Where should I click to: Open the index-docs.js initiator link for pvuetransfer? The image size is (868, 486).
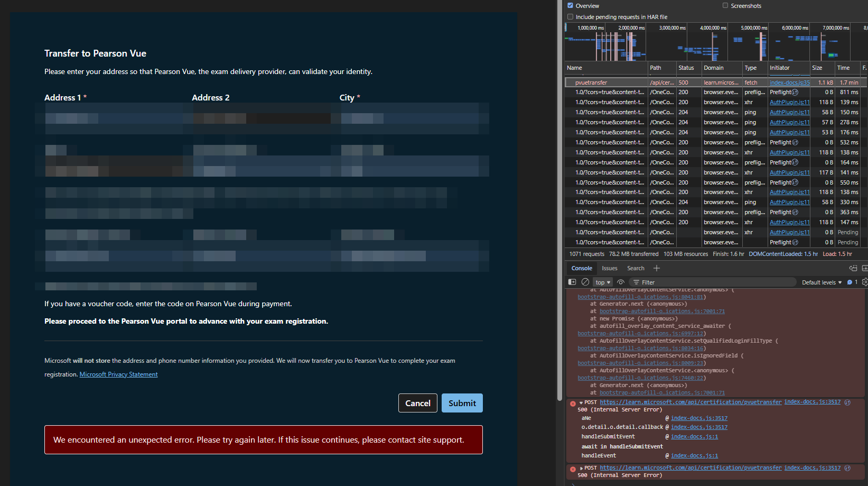click(x=789, y=82)
